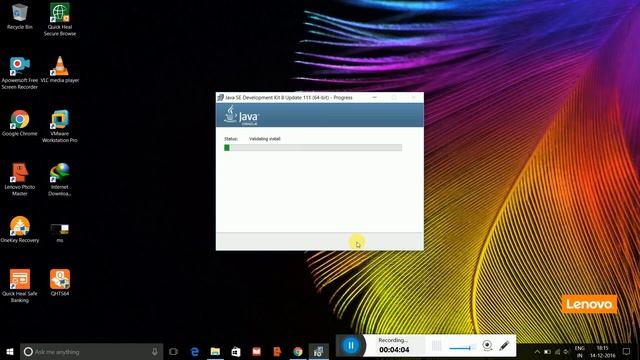Click the Cortana 'Ask me anything' search box
640x360 pixels.
click(x=92, y=351)
